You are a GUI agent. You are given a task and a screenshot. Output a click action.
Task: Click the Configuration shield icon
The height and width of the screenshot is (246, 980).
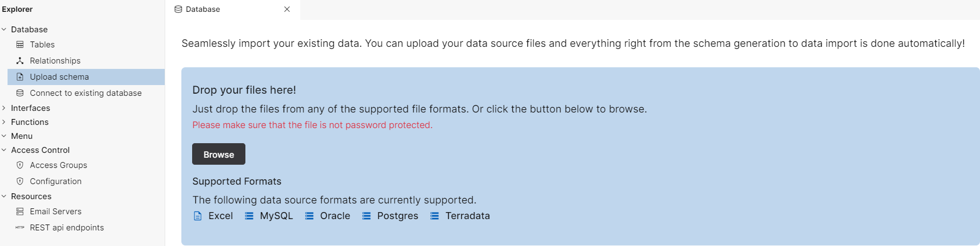(20, 181)
